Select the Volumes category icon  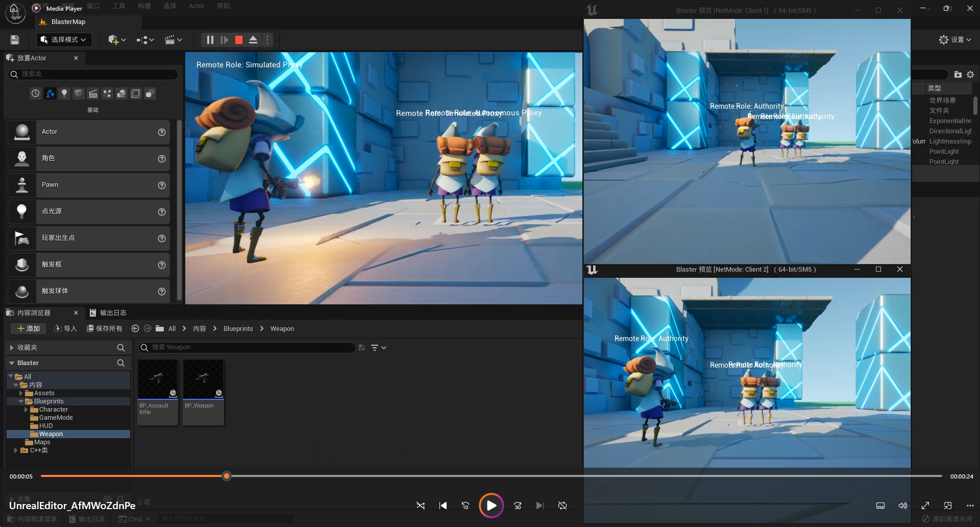(136, 93)
